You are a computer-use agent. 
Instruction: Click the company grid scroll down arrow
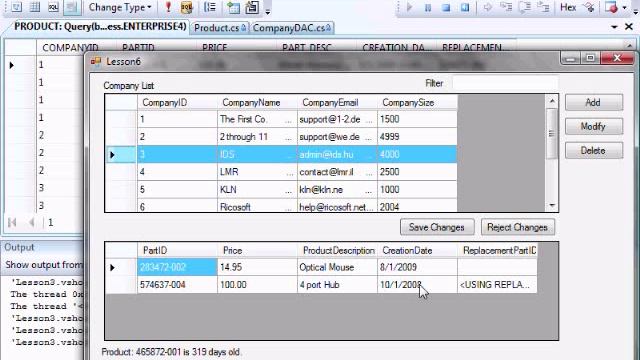click(552, 205)
